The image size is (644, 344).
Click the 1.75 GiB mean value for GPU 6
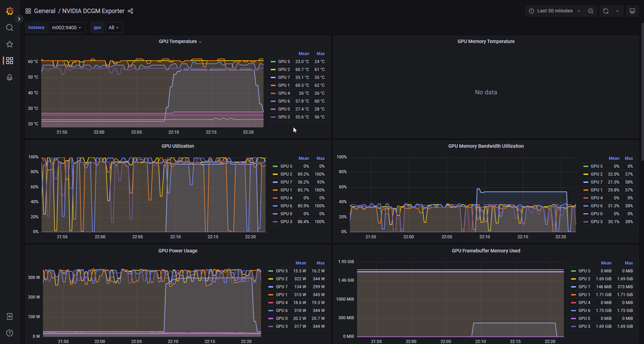603,311
